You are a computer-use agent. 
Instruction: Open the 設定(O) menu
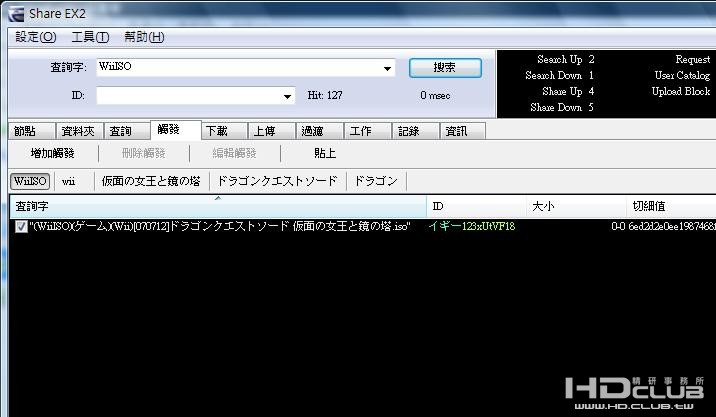click(x=36, y=37)
